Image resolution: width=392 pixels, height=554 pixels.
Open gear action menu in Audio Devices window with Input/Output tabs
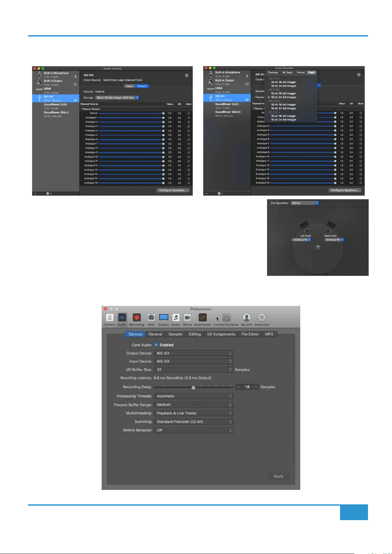pyautogui.click(x=48, y=193)
